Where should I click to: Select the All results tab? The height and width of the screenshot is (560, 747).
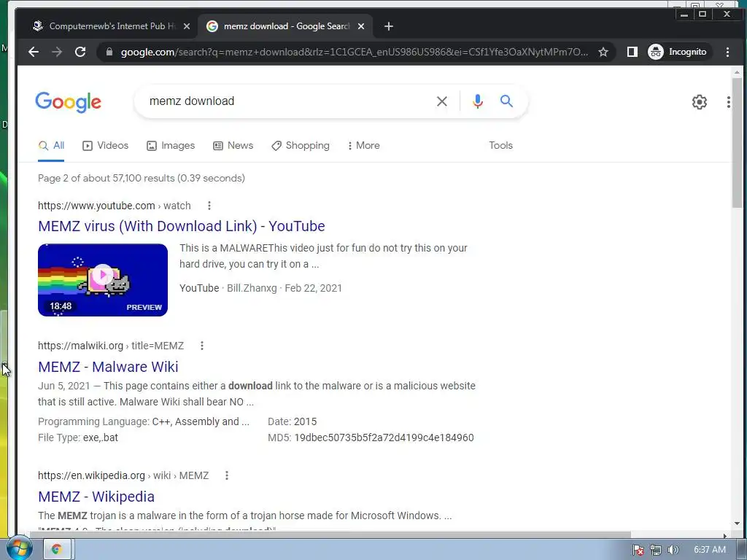(52, 146)
